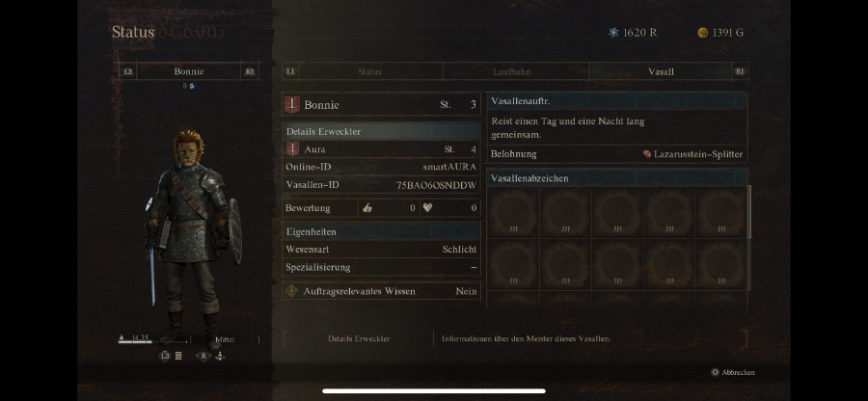Image resolution: width=868 pixels, height=401 pixels.
Task: Select the Details Erweckter header row
Action: click(x=381, y=132)
